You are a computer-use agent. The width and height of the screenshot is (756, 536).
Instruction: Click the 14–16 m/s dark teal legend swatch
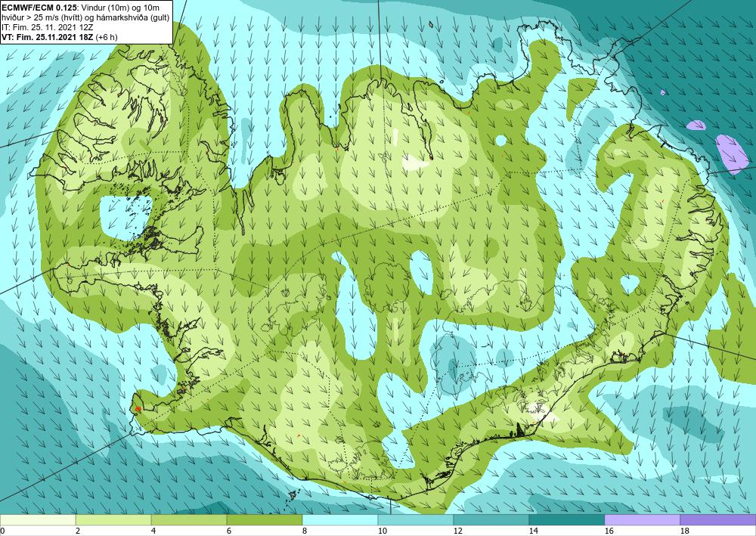(x=566, y=520)
